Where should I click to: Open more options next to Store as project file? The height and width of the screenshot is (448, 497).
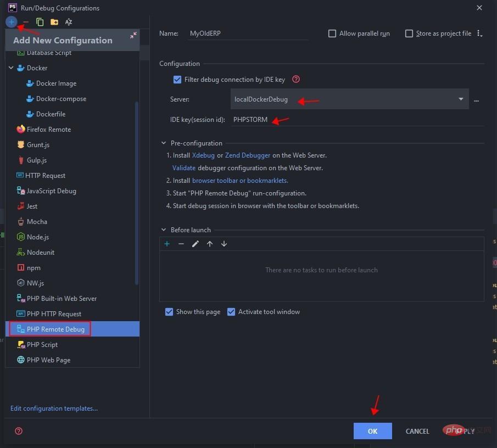[x=479, y=33]
